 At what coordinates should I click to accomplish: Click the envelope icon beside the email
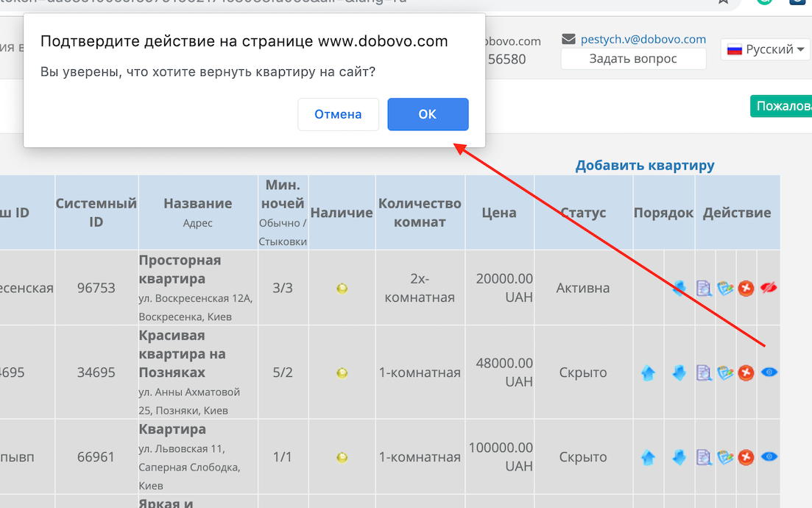pyautogui.click(x=568, y=39)
